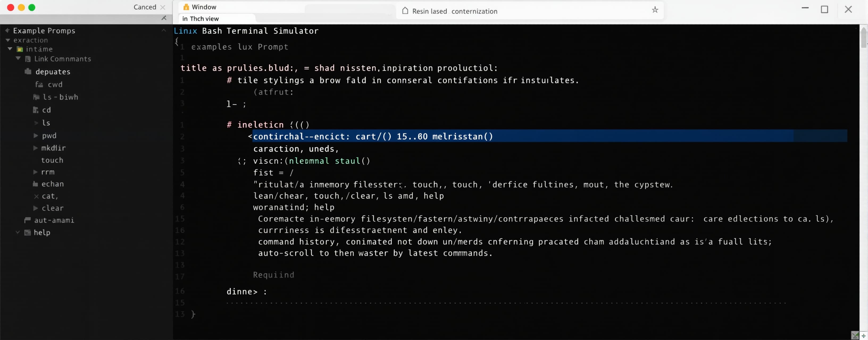Click the home icon in address bar
Viewport: 868px width, 340px height.
click(405, 11)
